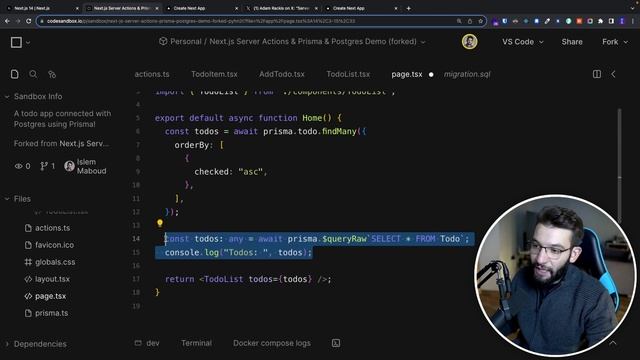This screenshot has width=640, height=360.
Task: Click the new terminal icon in bottom bar
Action: pos(336,343)
